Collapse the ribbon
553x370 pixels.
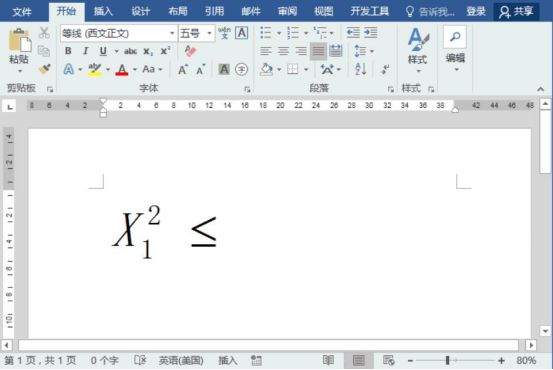click(x=541, y=89)
